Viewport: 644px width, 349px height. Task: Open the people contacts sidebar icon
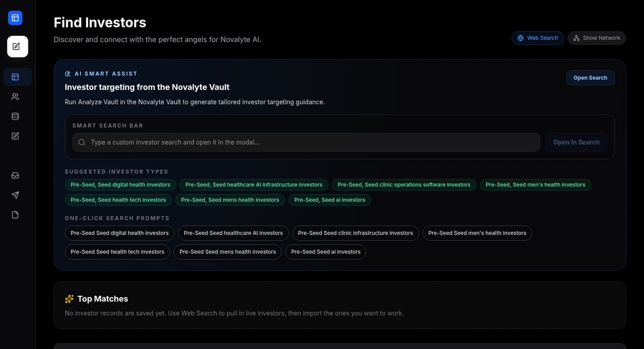click(x=15, y=97)
